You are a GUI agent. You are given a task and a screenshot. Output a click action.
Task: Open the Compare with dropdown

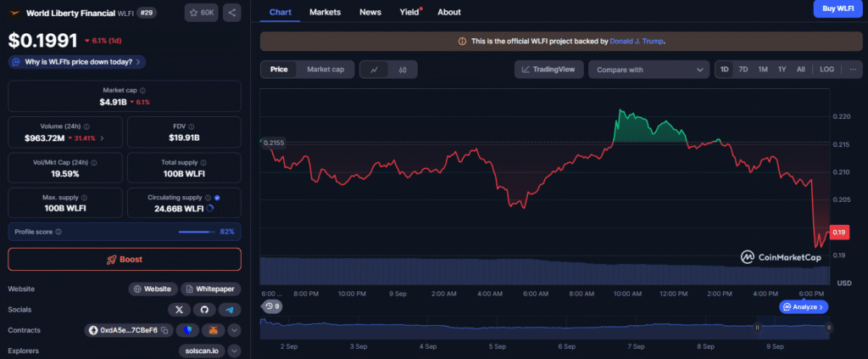click(x=648, y=70)
